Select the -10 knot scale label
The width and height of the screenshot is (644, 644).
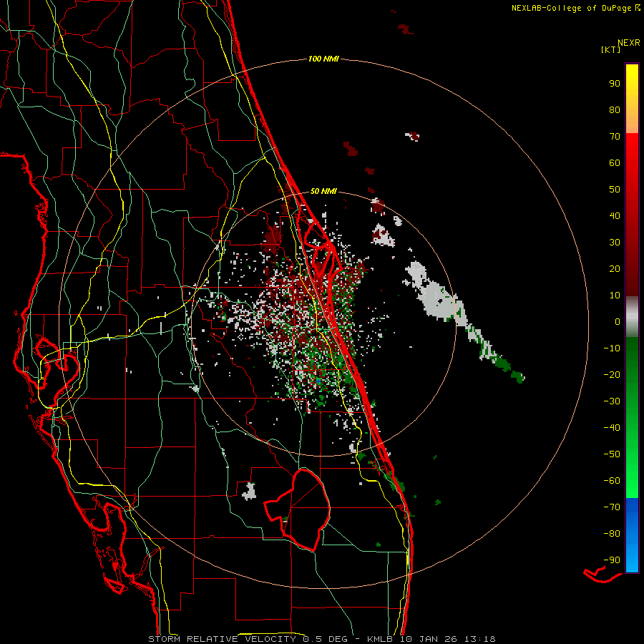pyautogui.click(x=612, y=348)
